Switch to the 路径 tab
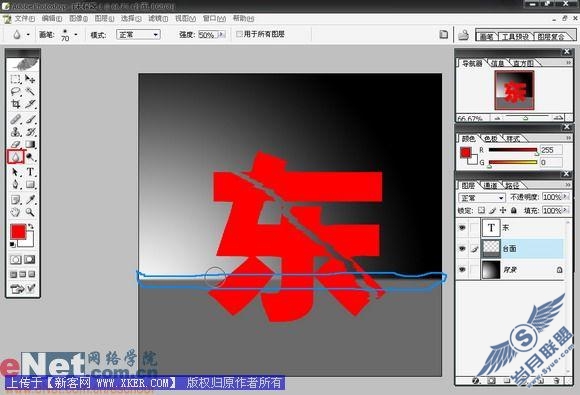This screenshot has width=580, height=395. (x=513, y=185)
